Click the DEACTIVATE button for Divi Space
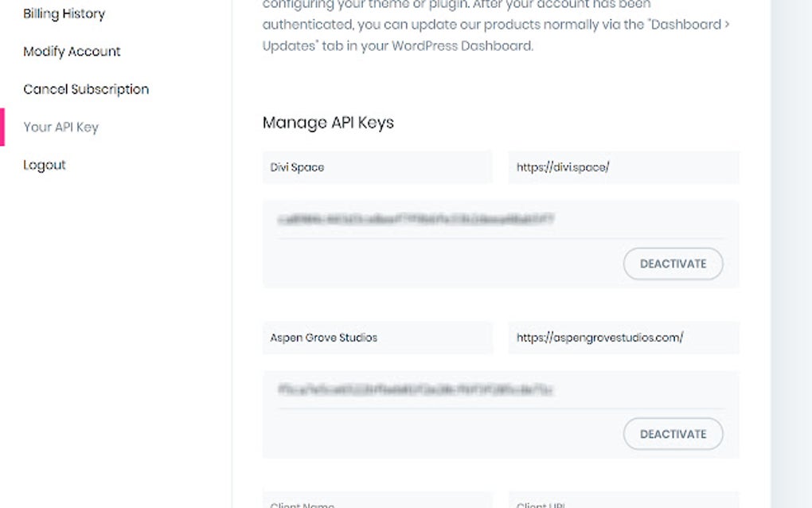The width and height of the screenshot is (812, 508). (x=673, y=264)
